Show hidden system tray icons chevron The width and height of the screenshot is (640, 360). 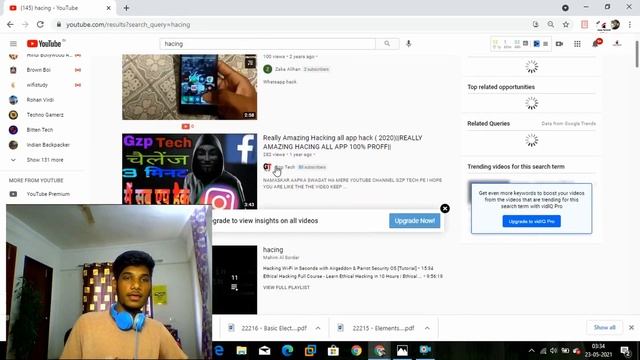(x=531, y=351)
